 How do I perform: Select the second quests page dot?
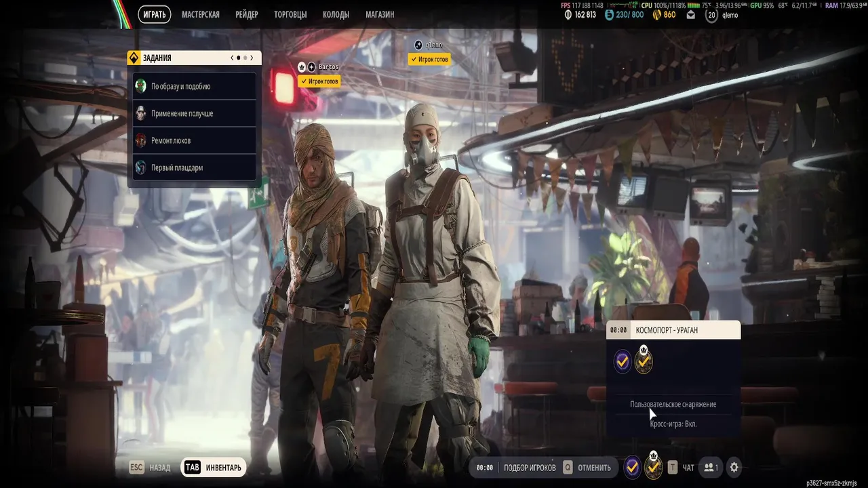point(245,58)
